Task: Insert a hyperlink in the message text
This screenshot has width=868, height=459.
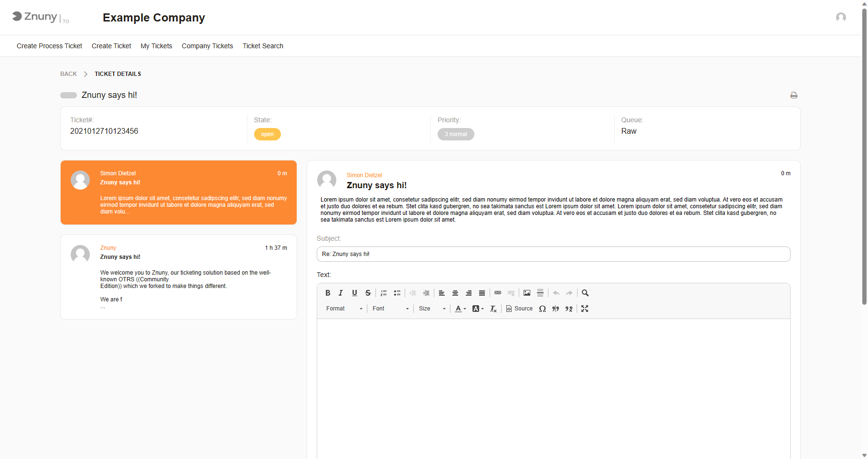Action: click(x=497, y=293)
